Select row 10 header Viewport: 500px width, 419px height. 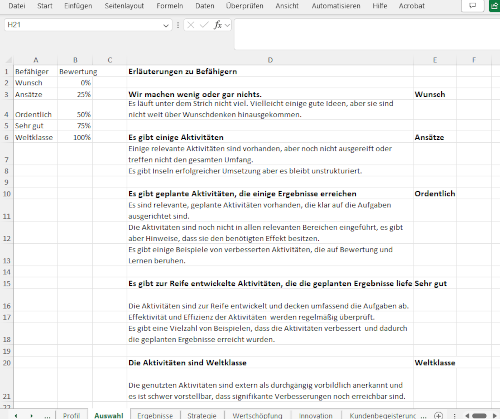(x=6, y=194)
